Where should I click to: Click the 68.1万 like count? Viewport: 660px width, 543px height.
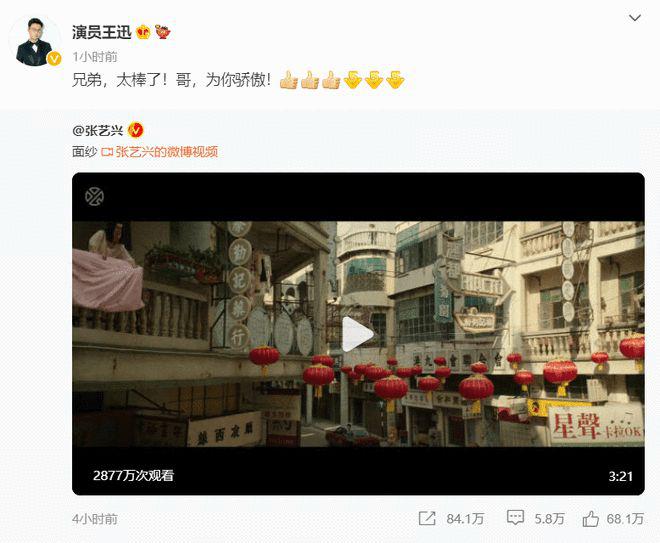click(625, 519)
